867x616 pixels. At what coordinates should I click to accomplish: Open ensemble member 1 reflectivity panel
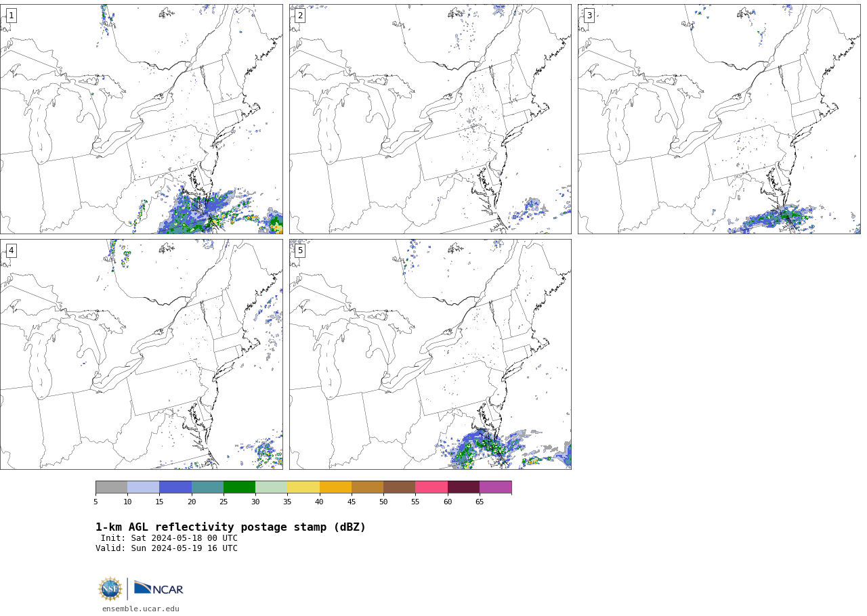pos(141,119)
